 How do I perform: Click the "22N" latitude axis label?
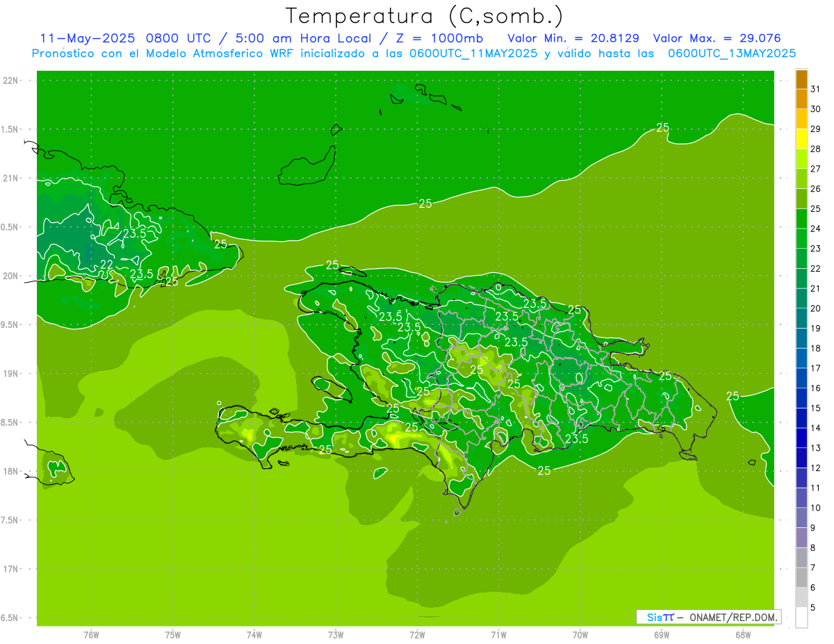(11, 81)
